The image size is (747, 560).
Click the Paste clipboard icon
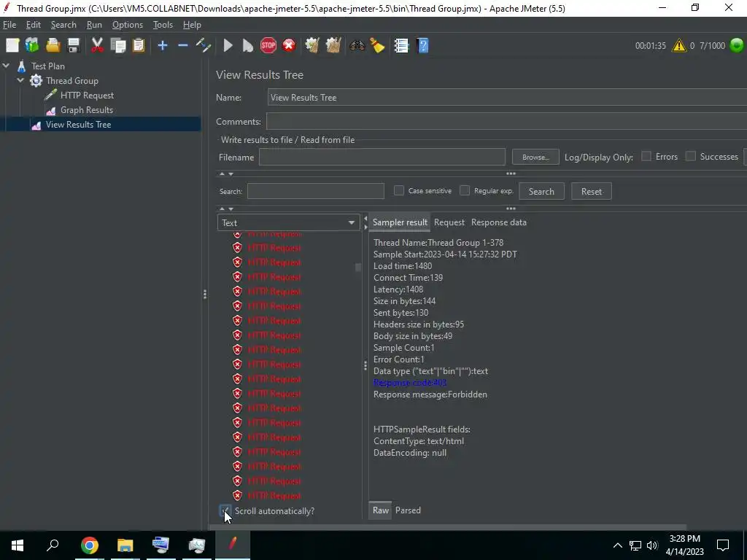pyautogui.click(x=138, y=45)
